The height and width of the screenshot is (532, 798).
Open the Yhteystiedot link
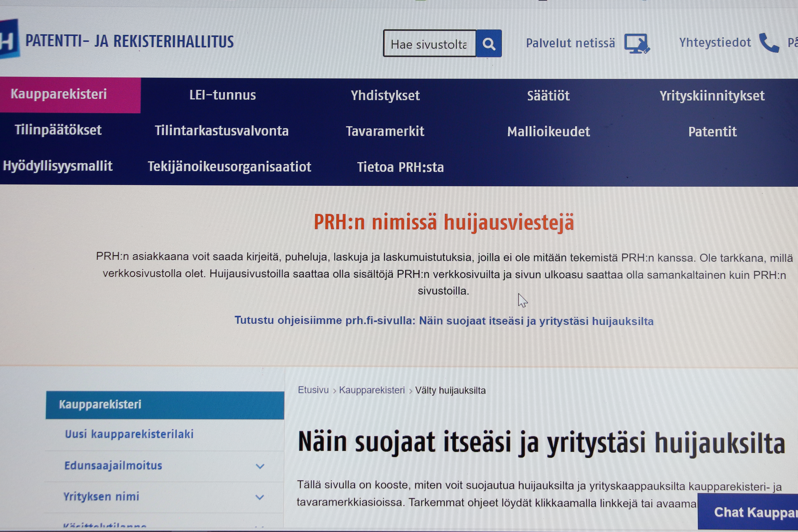pyautogui.click(x=715, y=42)
